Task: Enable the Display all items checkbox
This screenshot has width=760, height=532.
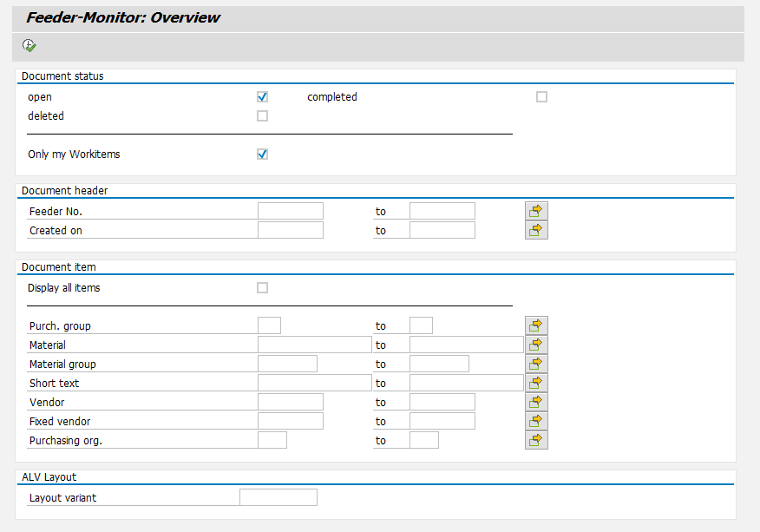Action: [262, 287]
